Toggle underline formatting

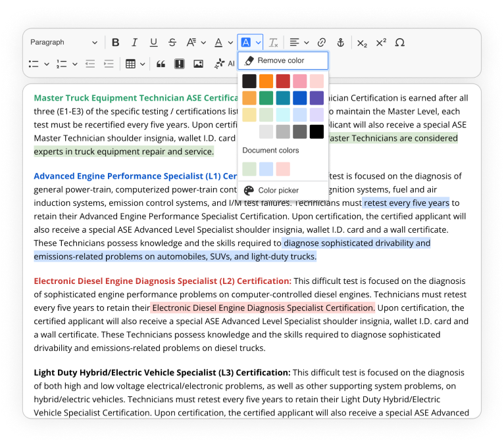[x=153, y=42]
